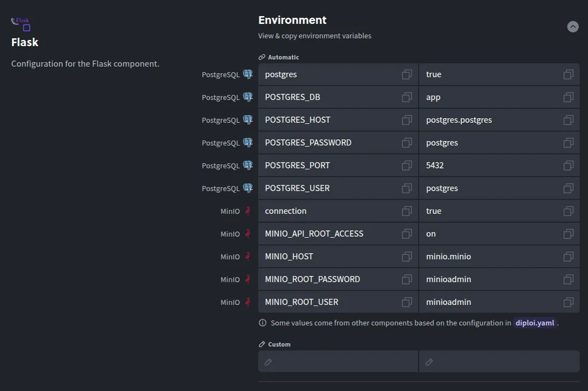Copy the POSTGRES_PASSWORD variable name
Screen dimensions: 588x391
click(407, 143)
